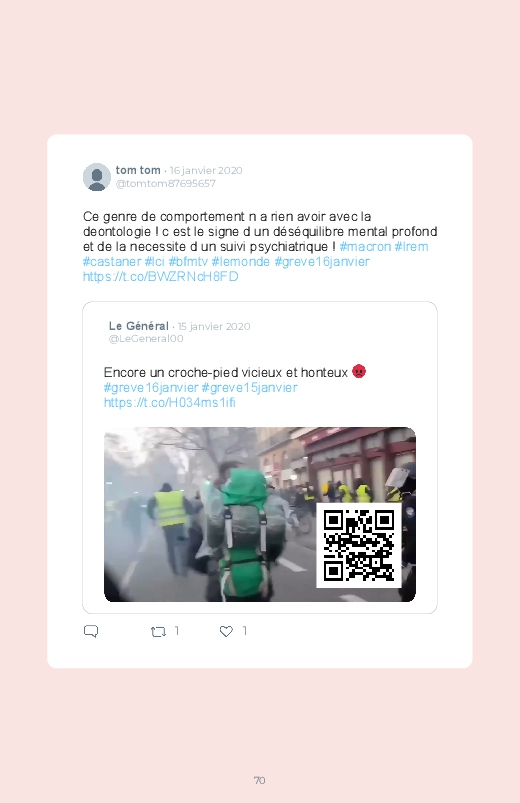Open the #lemonde hashtag

click(241, 261)
